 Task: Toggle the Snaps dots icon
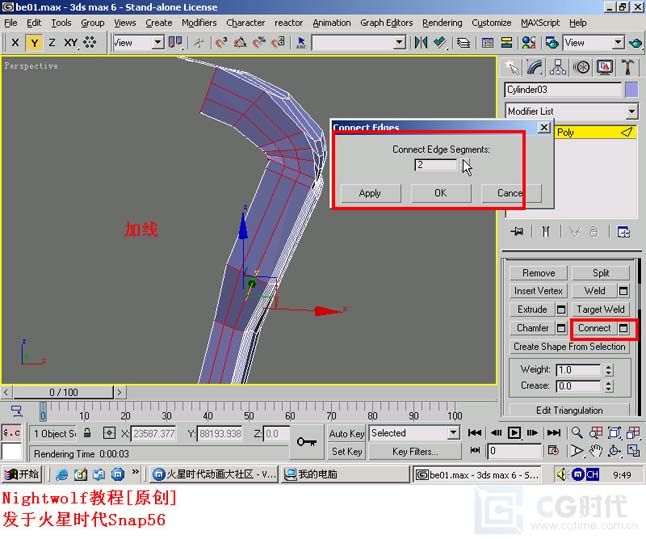point(90,42)
